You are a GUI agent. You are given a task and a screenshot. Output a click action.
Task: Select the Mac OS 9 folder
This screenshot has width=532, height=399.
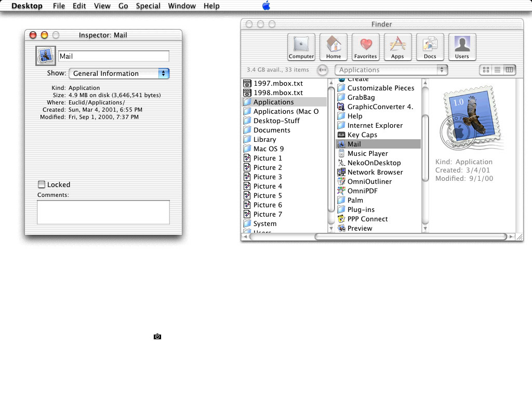pos(284,149)
